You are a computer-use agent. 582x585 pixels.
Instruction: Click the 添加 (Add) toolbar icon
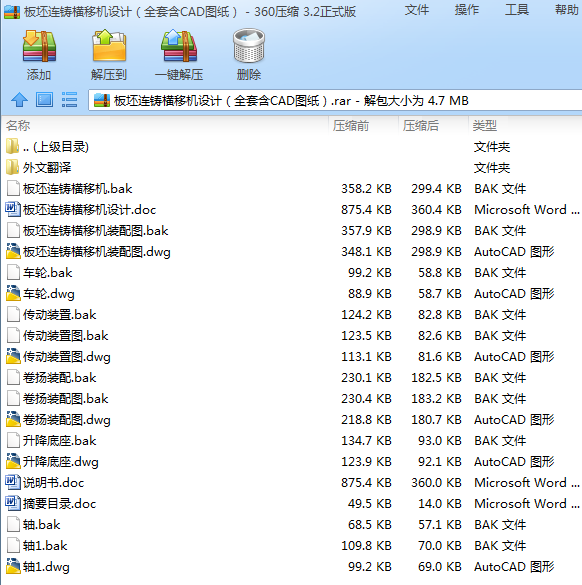(39, 47)
